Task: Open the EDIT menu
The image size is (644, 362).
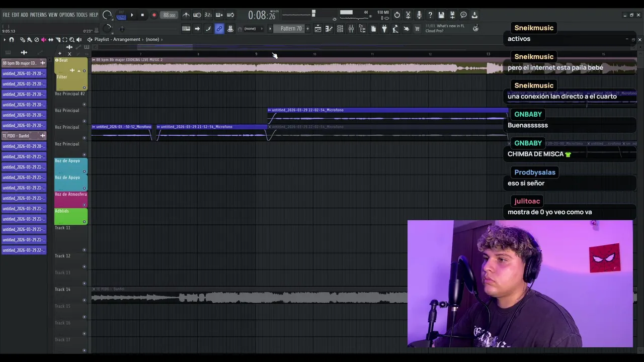Action: pyautogui.click(x=16, y=15)
